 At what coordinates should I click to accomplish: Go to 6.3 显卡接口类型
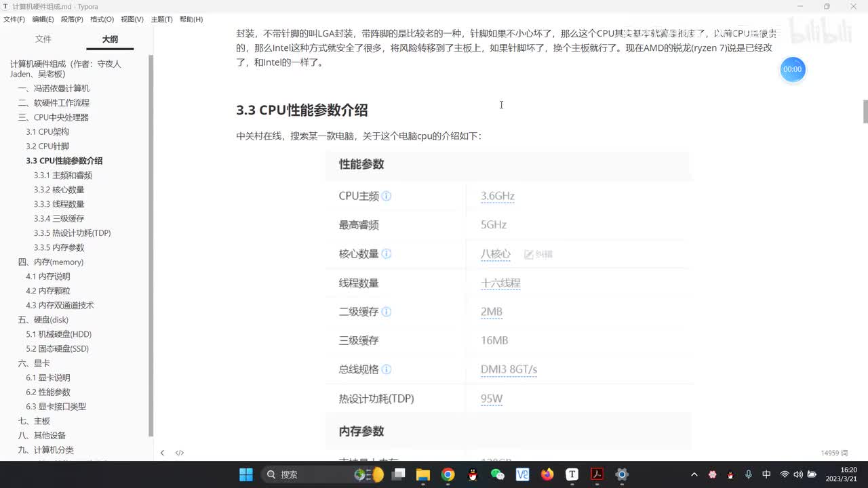56,407
